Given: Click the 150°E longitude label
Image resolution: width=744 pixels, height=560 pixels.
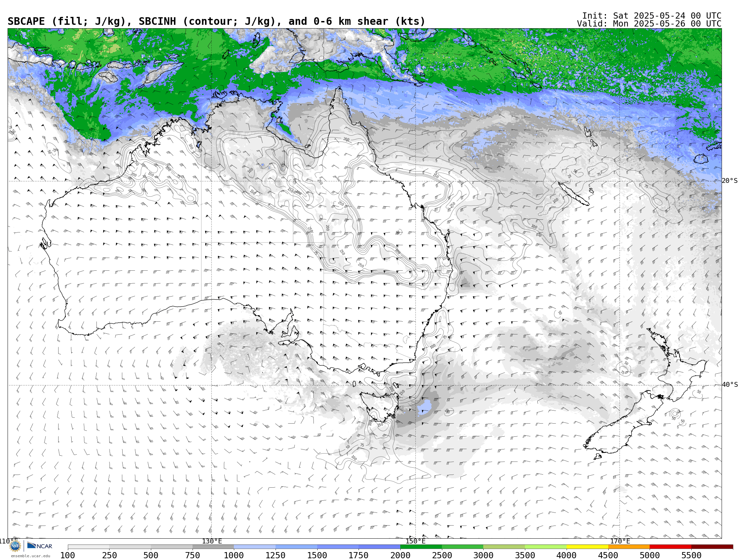Looking at the screenshot, I should point(415,541).
